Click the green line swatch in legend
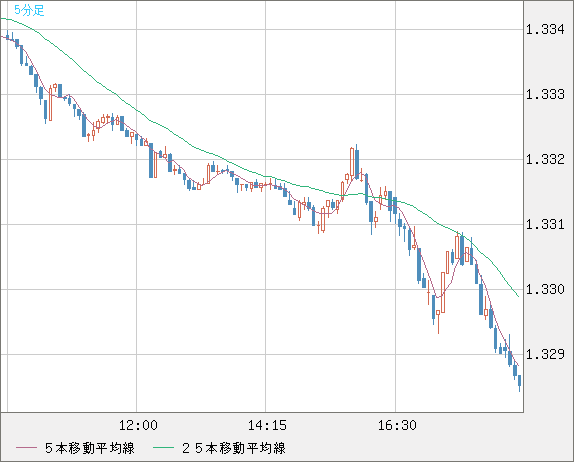Screen dimensions: 574x462 tap(163, 448)
